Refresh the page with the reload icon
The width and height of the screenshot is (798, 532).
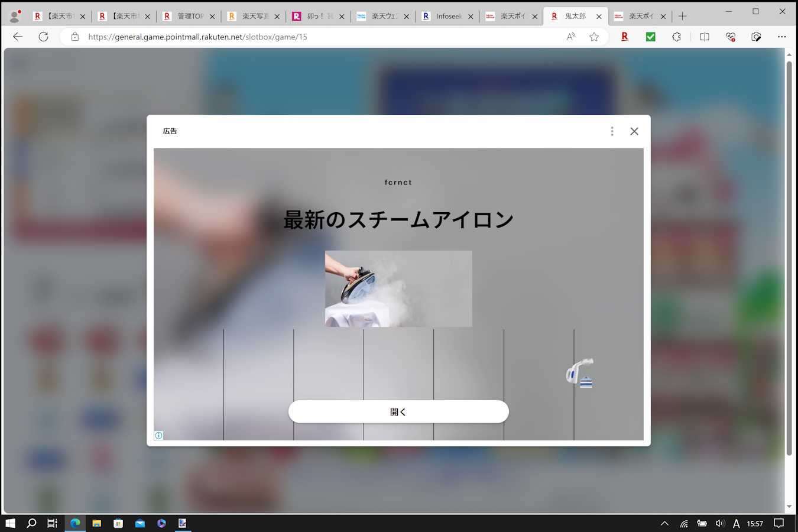click(x=43, y=37)
